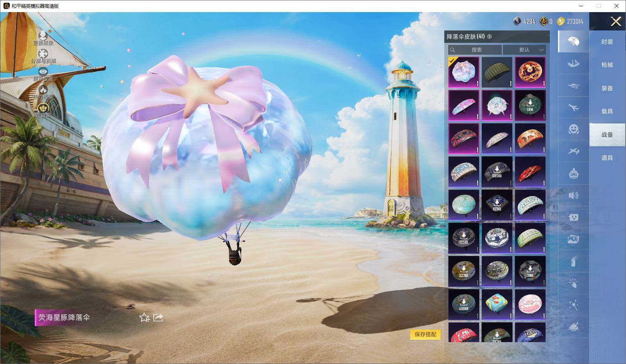Image resolution: width=626 pixels, height=364 pixels.
Task: Select the orange camel-print parachute thumbnail
Action: [530, 139]
